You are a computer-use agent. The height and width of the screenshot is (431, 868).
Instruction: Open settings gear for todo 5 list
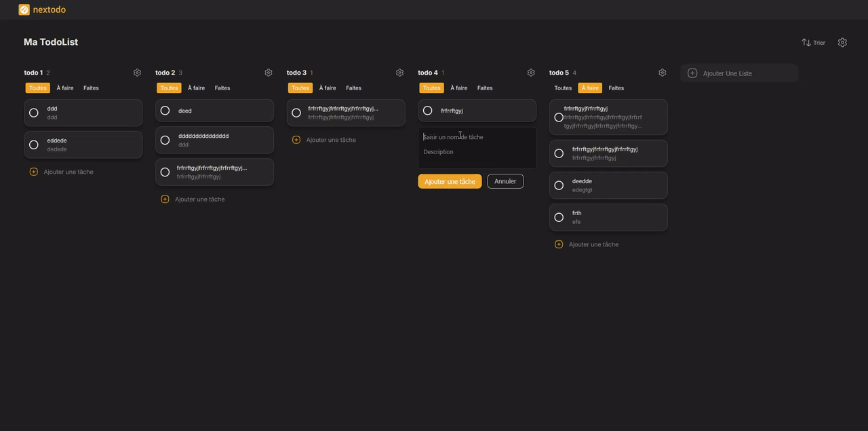click(x=662, y=73)
